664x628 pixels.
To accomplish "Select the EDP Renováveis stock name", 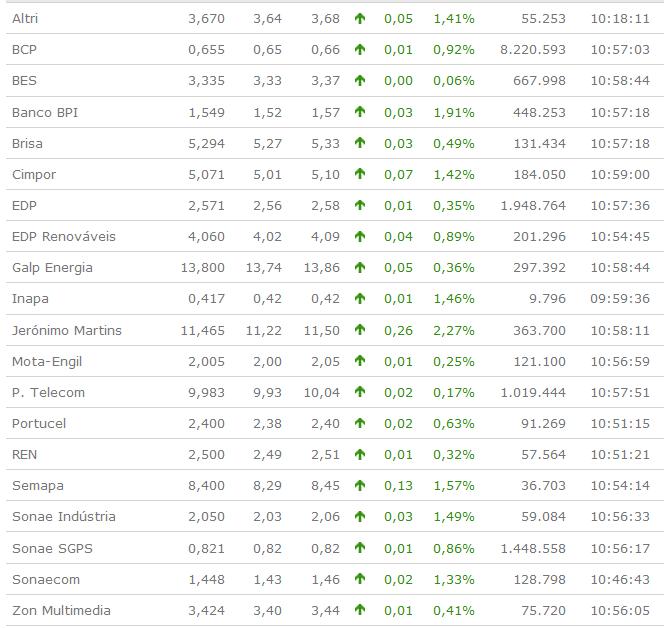I will 64,236.
